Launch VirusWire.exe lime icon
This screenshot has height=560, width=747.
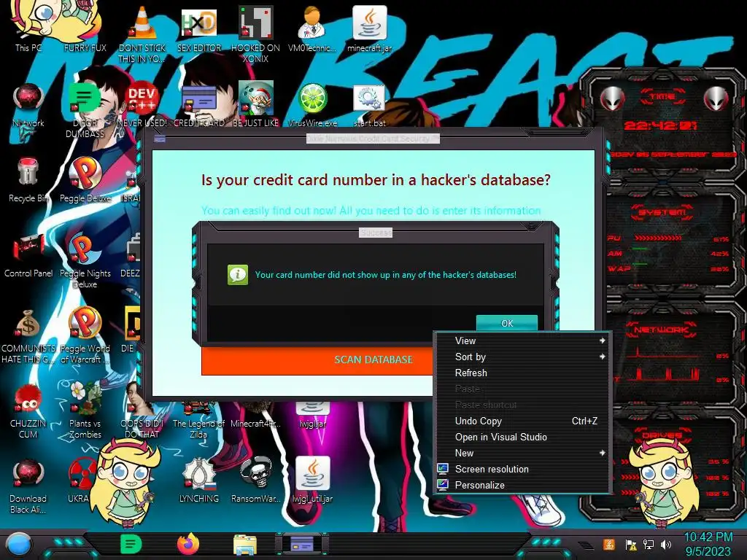(x=312, y=105)
